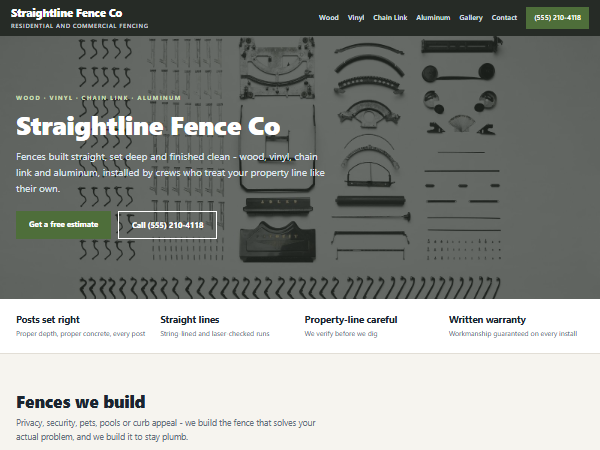Screen dimensions: 600x450
Task: Open the Gallery nav link
Action: (x=471, y=18)
